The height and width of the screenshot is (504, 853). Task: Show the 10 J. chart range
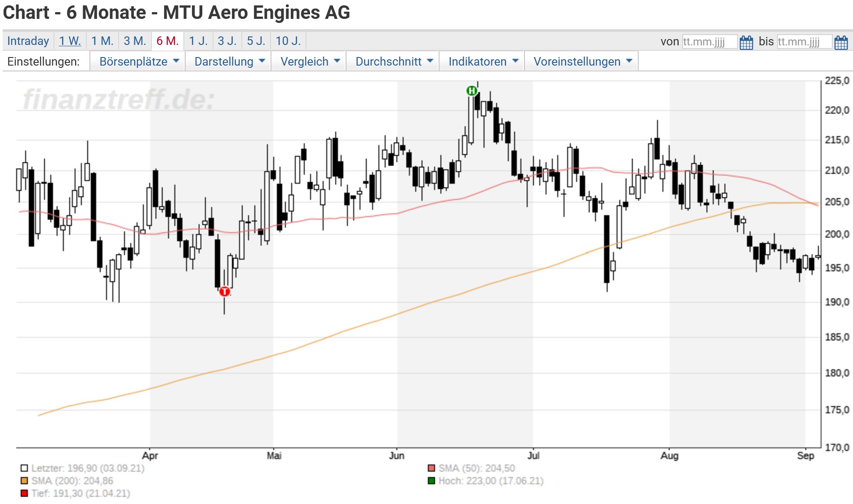point(288,41)
